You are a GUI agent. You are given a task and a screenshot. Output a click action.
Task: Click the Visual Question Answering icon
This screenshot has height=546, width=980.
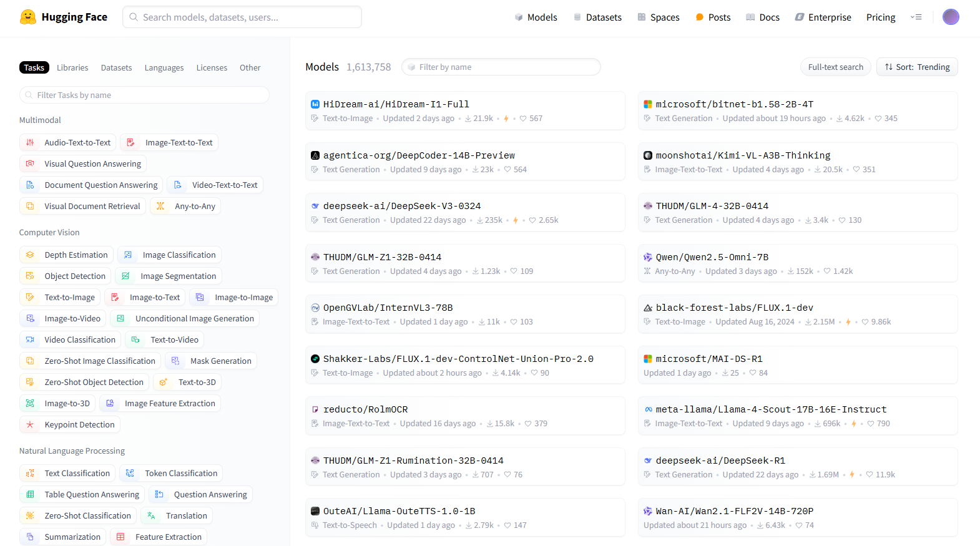30,163
